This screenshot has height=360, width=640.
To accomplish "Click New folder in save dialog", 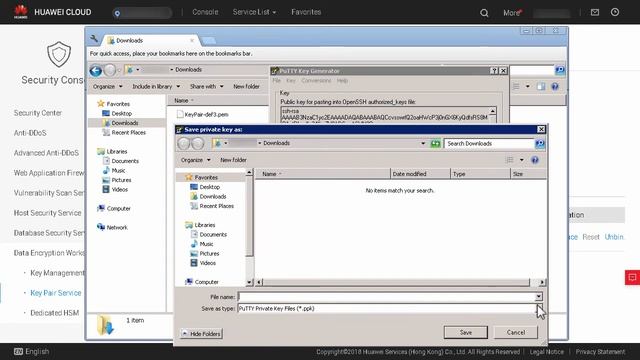I will click(x=233, y=160).
